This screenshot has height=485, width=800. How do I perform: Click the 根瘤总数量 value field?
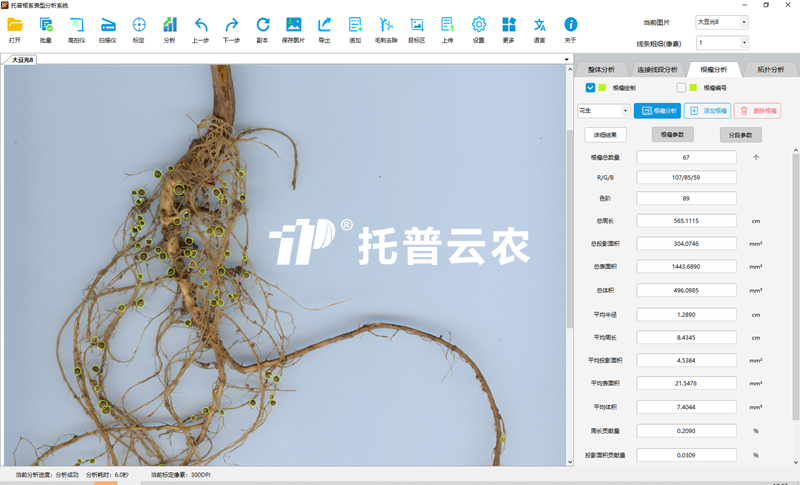[686, 157]
